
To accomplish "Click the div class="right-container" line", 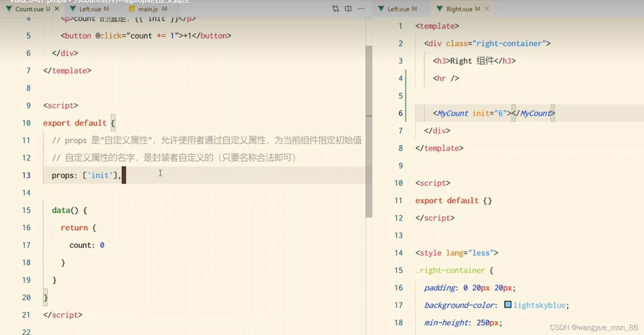I will [x=487, y=43].
